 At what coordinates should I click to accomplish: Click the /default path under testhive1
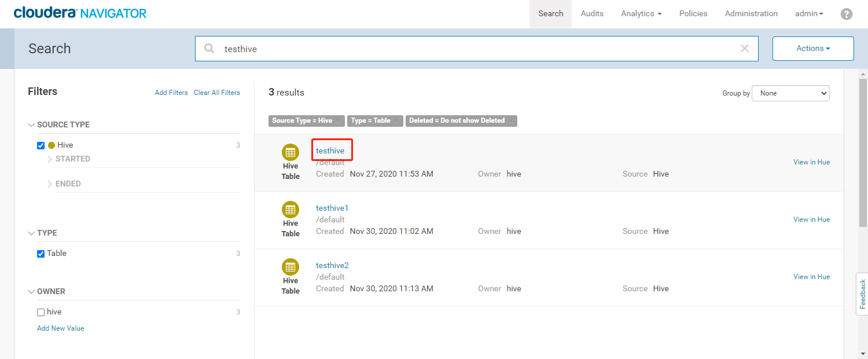[x=330, y=219]
